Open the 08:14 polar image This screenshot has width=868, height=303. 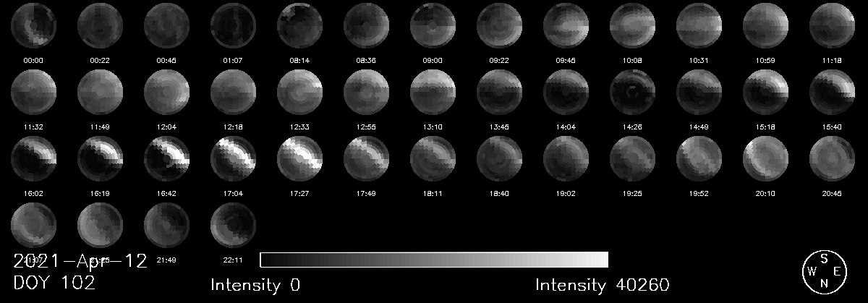[x=299, y=27]
